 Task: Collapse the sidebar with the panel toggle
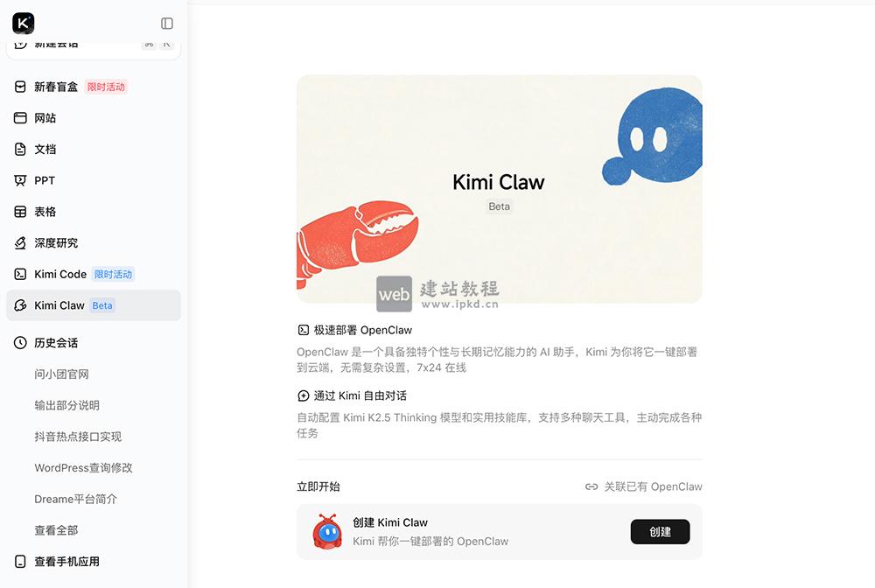[x=166, y=24]
